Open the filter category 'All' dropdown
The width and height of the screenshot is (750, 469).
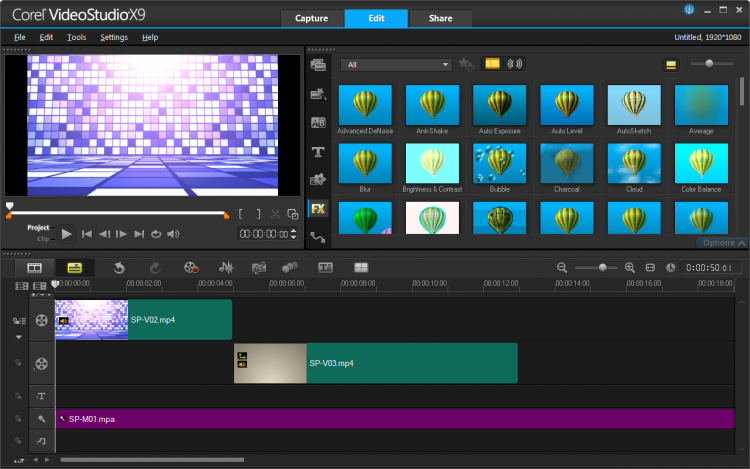397,65
